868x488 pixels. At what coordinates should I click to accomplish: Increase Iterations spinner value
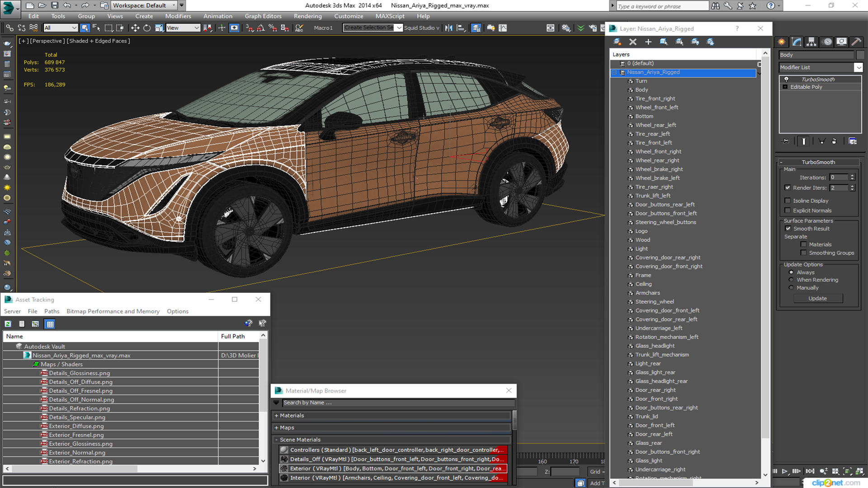(x=852, y=176)
